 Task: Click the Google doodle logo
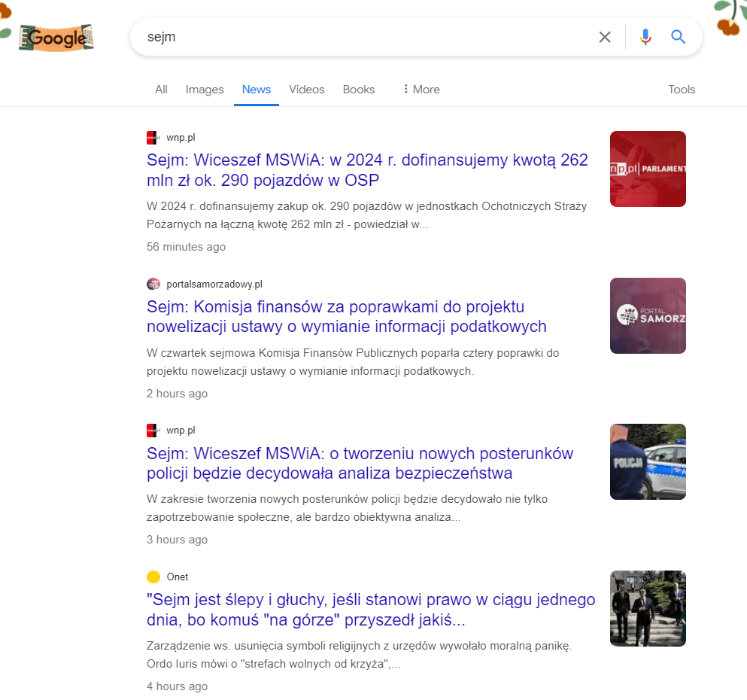56,37
